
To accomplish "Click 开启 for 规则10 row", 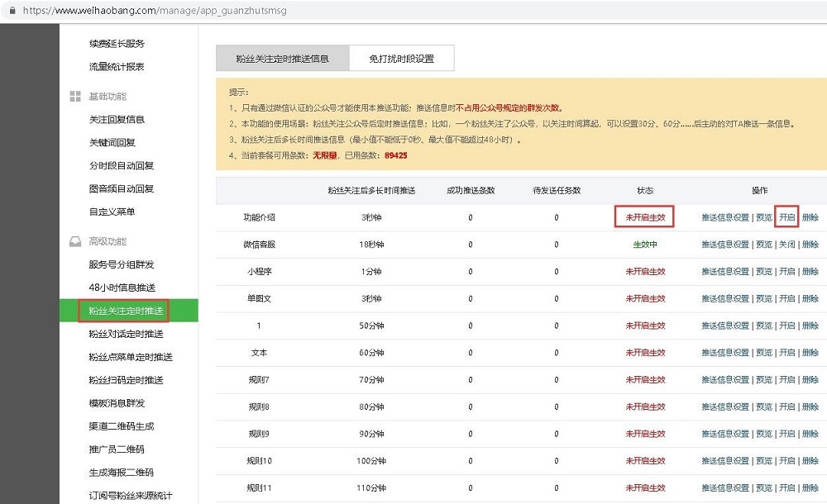I will pos(787,460).
